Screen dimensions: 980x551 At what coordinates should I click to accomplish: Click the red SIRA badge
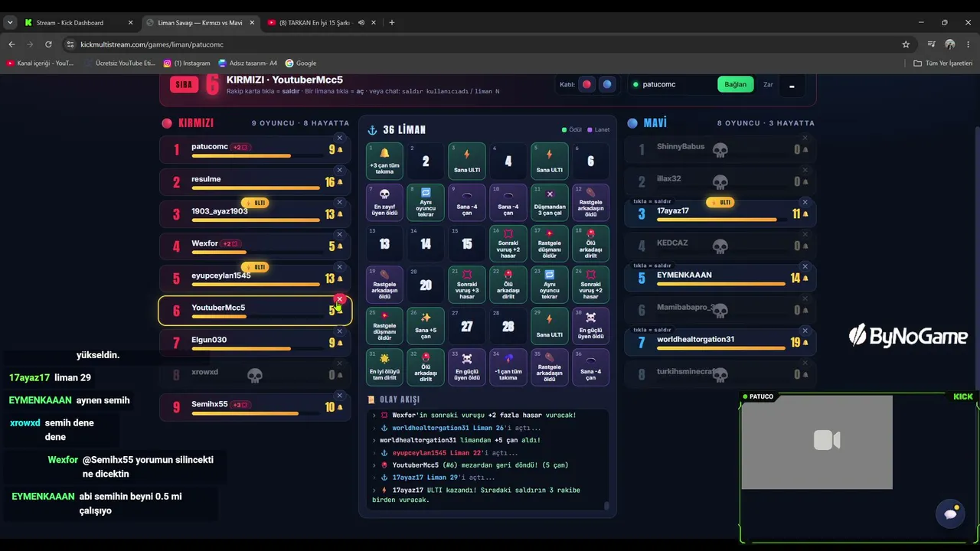click(185, 84)
